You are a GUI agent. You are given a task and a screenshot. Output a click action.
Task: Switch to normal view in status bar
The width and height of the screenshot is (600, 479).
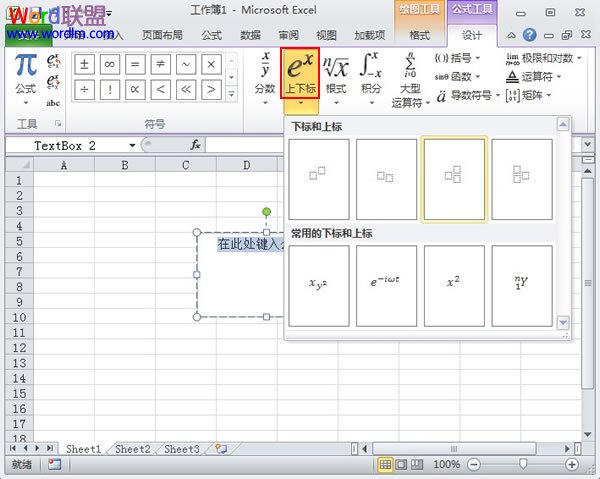pyautogui.click(x=386, y=465)
